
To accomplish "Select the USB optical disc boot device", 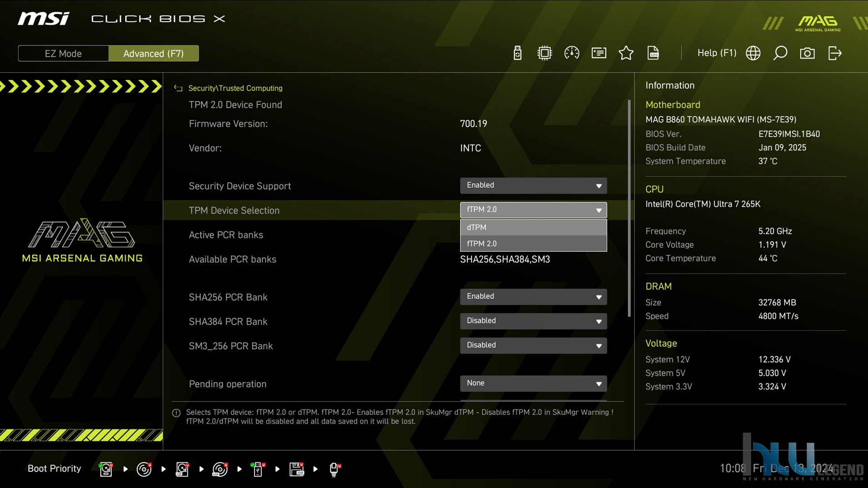I will 220,469.
